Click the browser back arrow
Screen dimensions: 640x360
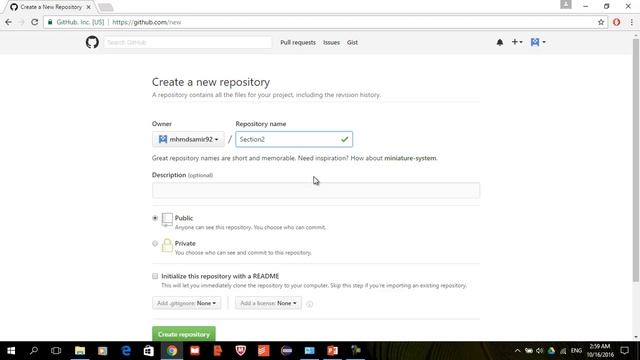(9, 22)
